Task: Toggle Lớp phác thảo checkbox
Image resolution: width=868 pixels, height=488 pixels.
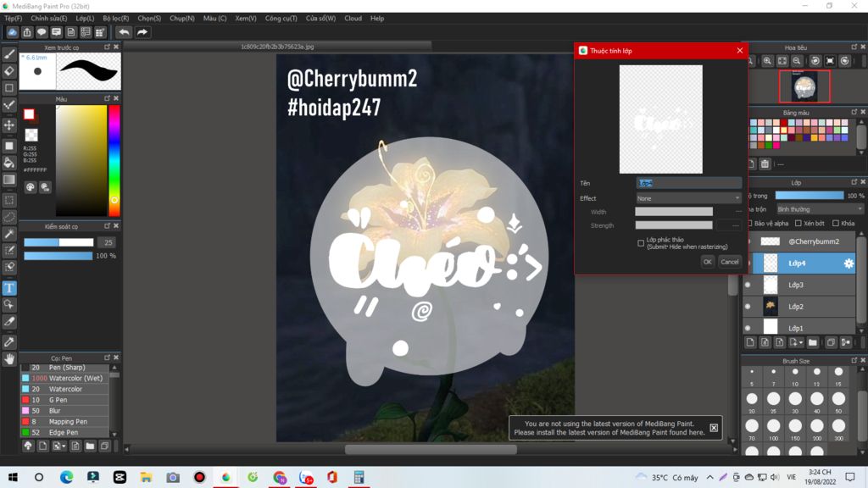Action: (x=641, y=243)
